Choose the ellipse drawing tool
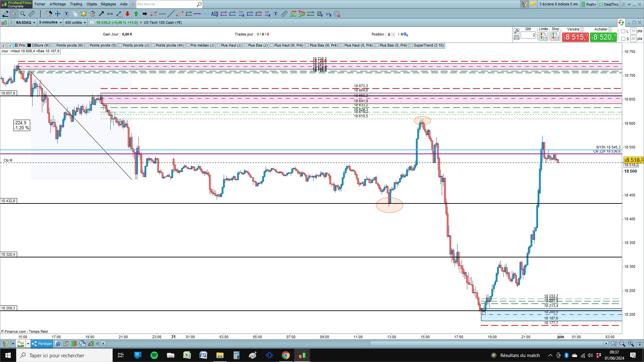644x362 pixels. pos(180,14)
